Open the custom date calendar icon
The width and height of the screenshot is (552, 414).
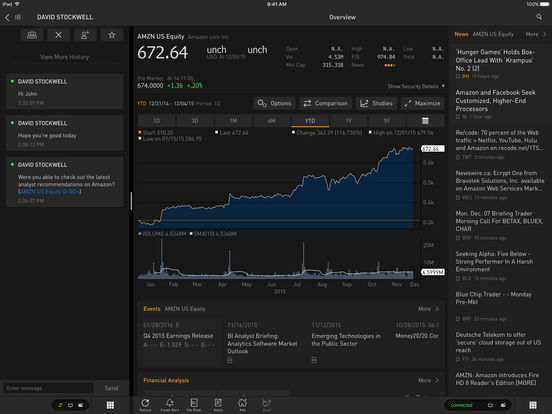point(425,121)
